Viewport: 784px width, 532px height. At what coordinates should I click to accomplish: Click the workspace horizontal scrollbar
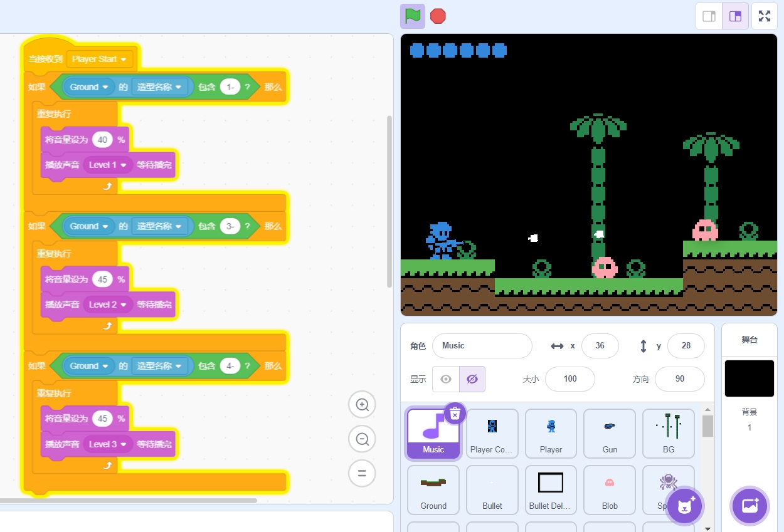point(129,500)
